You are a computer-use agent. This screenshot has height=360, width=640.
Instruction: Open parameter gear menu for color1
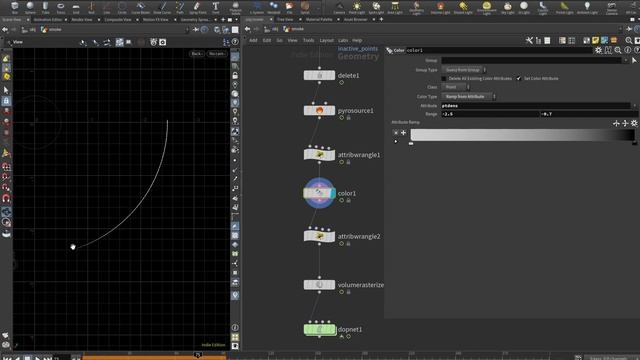[598, 50]
